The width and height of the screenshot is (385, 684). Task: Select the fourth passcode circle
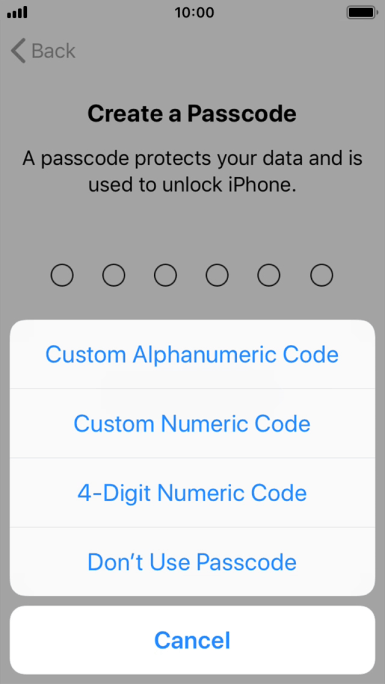tap(217, 275)
